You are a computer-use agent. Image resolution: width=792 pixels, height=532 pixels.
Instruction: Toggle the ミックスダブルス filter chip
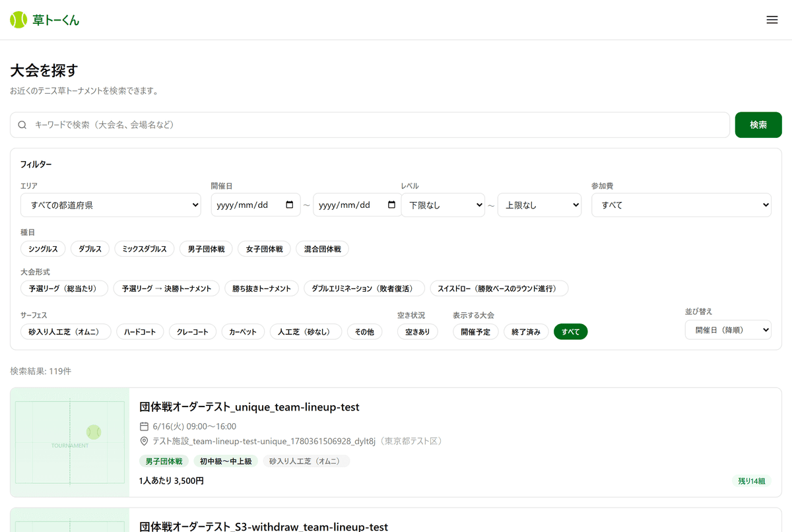coord(145,249)
